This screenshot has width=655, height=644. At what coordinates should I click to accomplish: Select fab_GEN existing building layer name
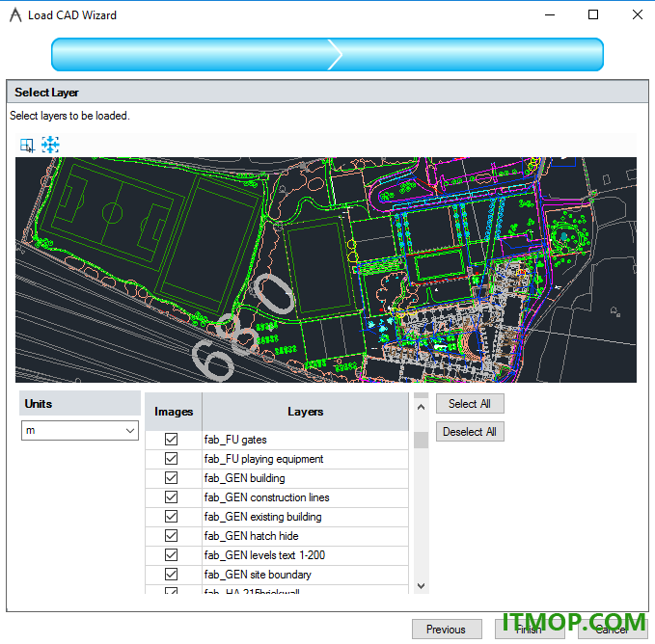click(x=262, y=517)
